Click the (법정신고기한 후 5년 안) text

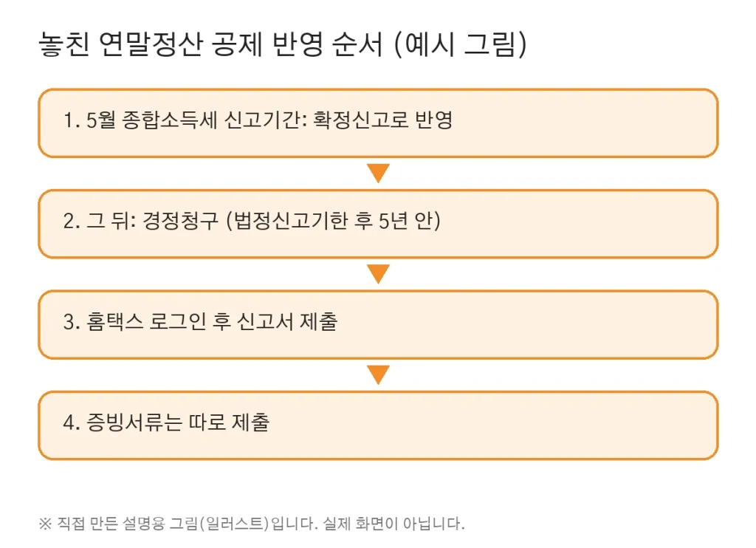coord(333,221)
